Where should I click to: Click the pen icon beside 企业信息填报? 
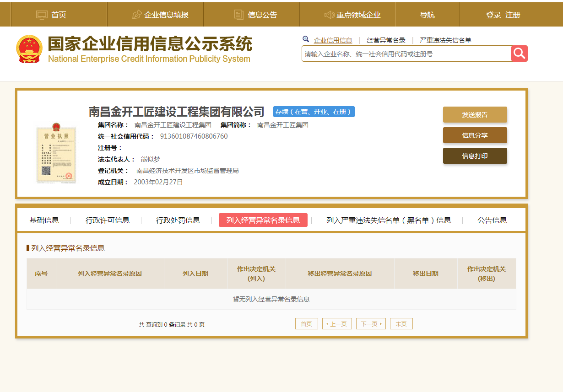[137, 15]
